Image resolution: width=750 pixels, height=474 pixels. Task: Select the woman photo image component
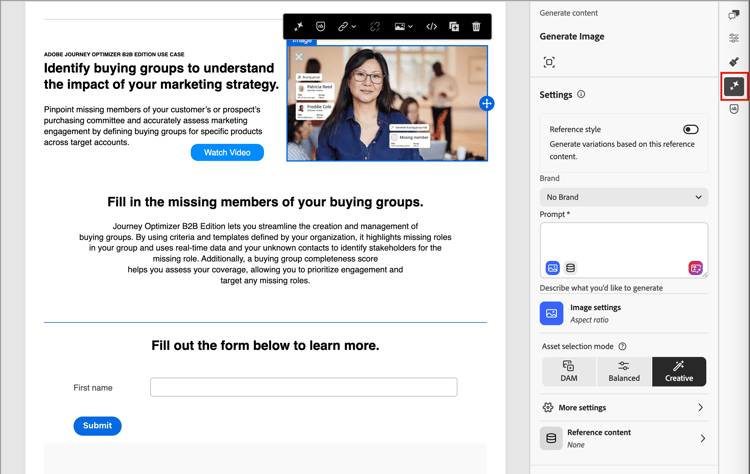coord(387,103)
